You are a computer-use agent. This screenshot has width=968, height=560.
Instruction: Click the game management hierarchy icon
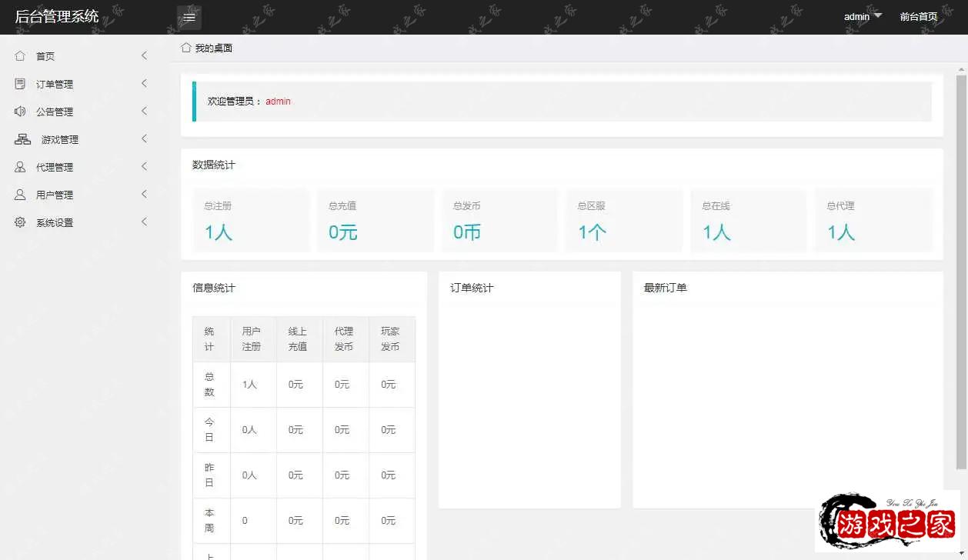[22, 139]
